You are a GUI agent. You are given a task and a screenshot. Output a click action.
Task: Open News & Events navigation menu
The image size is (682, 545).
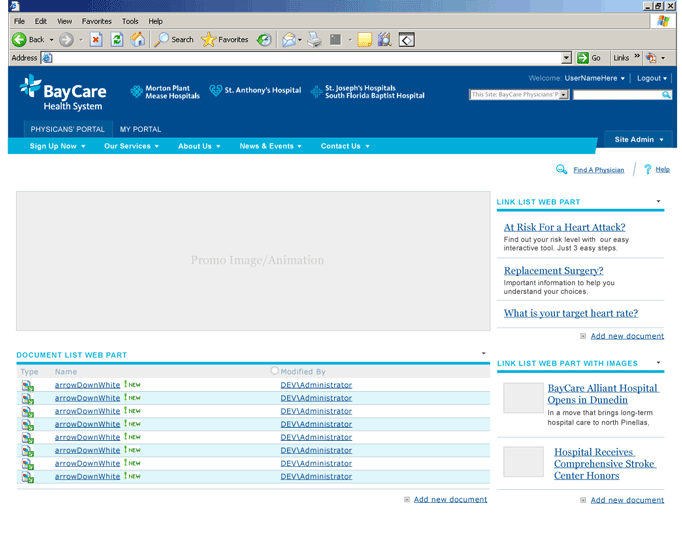[x=271, y=146]
